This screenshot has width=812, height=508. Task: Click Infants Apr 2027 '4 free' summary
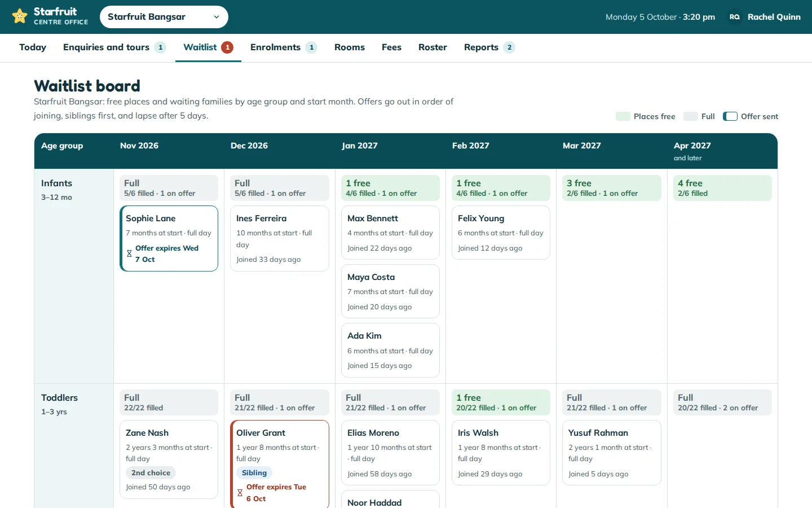pyautogui.click(x=722, y=188)
